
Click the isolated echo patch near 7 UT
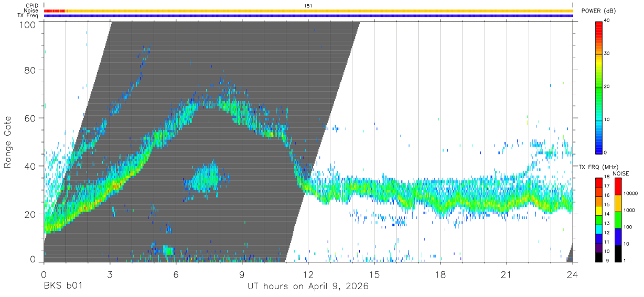(205, 178)
